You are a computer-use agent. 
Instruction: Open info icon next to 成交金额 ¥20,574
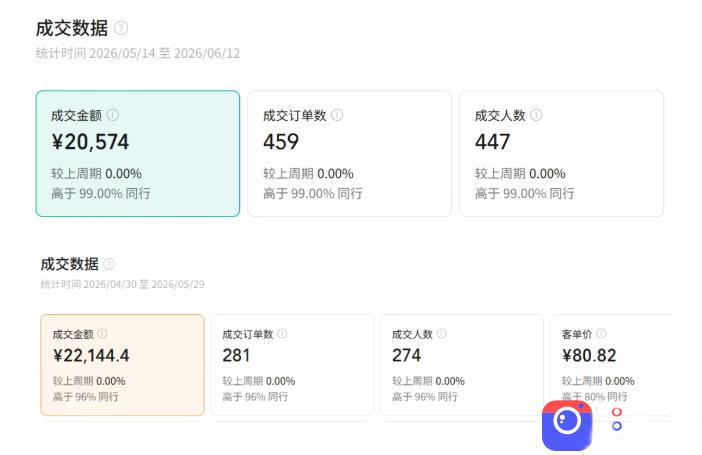pos(113,115)
